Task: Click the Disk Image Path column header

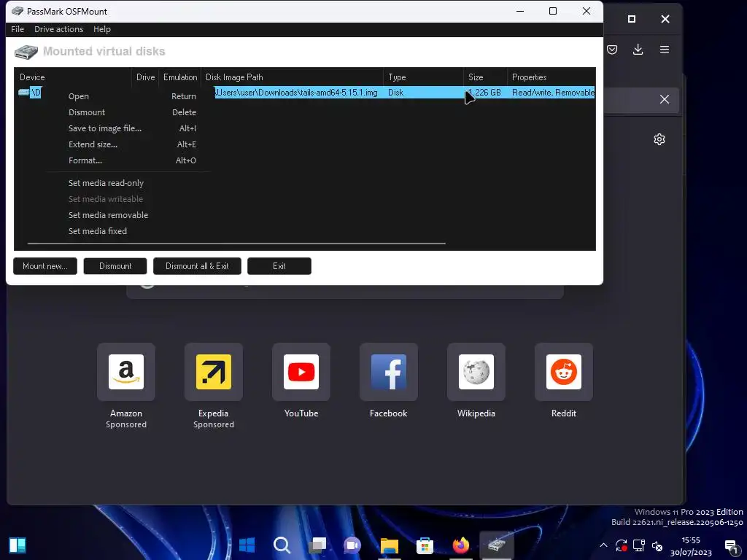Action: click(292, 77)
